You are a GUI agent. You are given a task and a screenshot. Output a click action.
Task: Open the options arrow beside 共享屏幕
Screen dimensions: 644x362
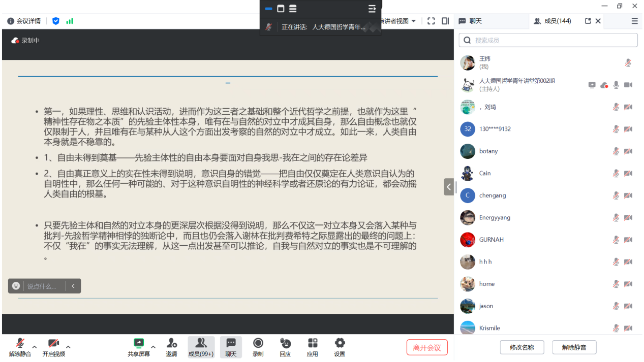pos(153,347)
